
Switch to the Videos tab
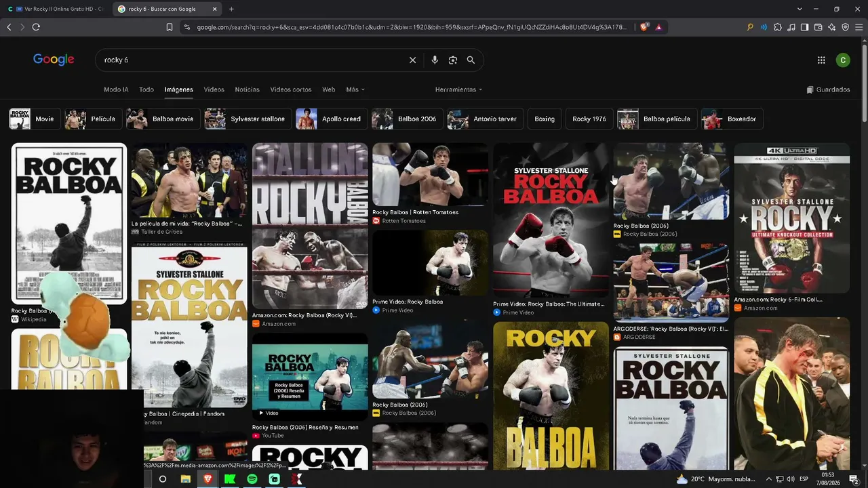click(214, 89)
